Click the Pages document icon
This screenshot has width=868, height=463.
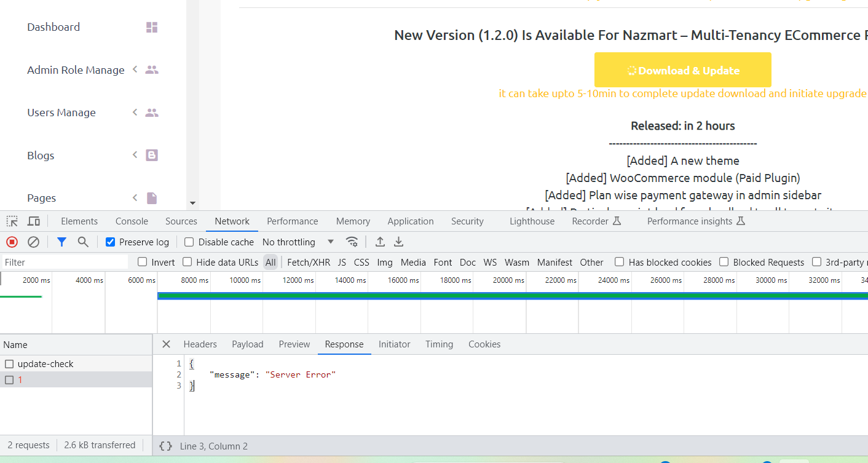pyautogui.click(x=152, y=198)
